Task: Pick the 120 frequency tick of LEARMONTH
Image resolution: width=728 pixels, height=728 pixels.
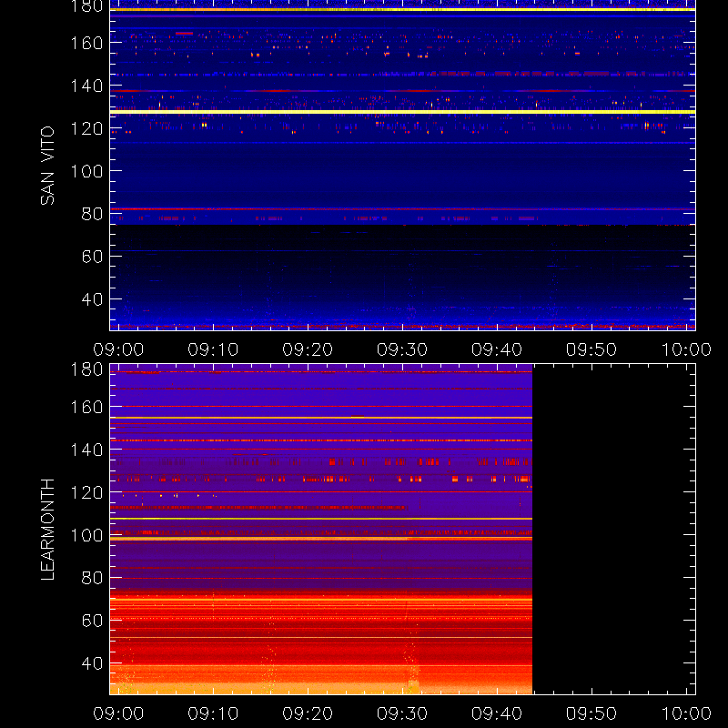Action: click(x=86, y=492)
